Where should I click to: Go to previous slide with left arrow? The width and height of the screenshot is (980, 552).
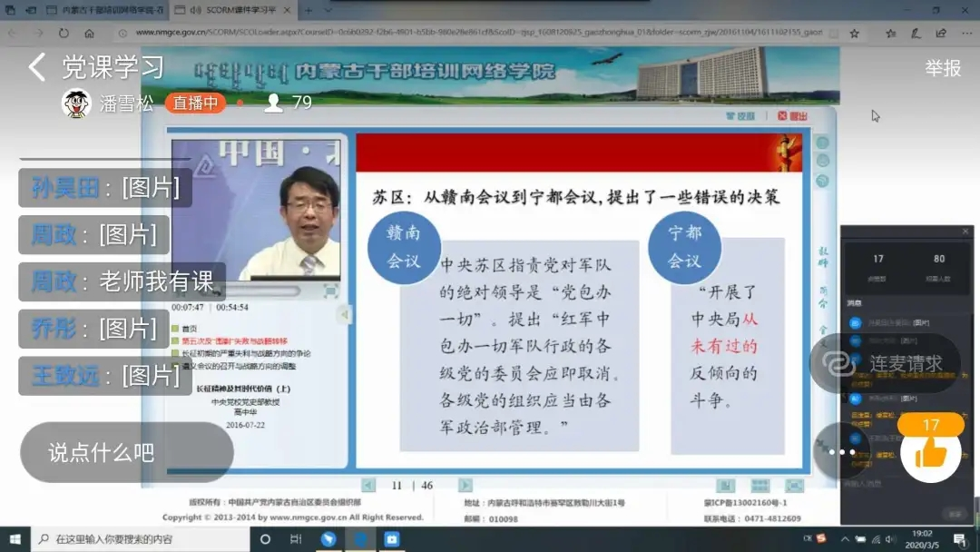(368, 485)
